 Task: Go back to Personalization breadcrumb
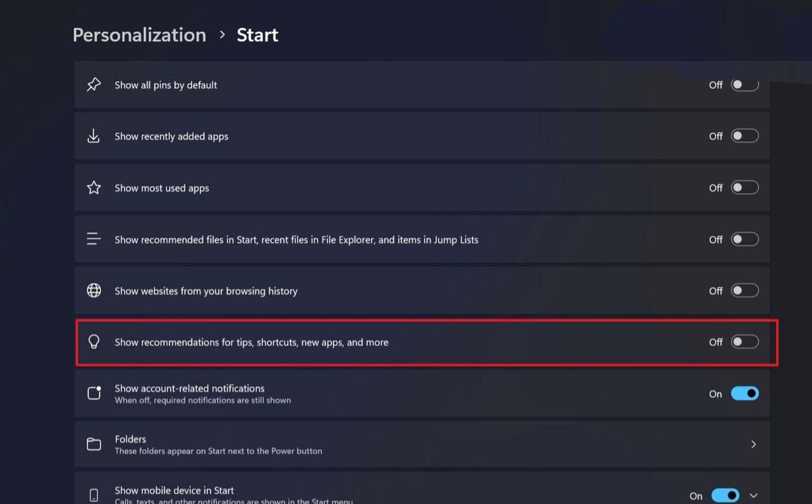[x=139, y=35]
